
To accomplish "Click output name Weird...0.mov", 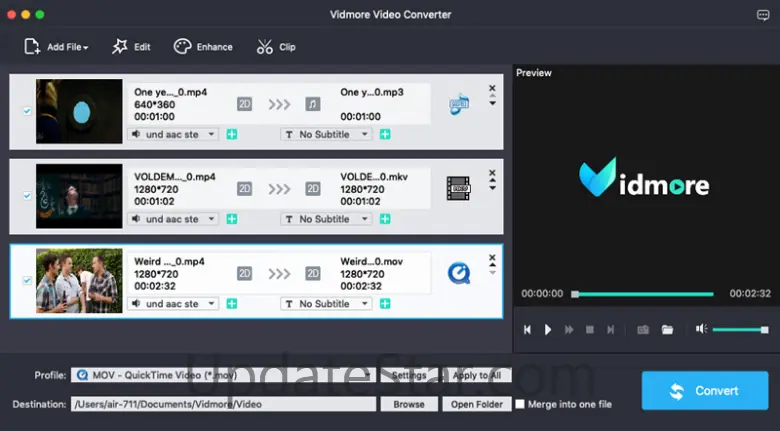I will (371, 261).
